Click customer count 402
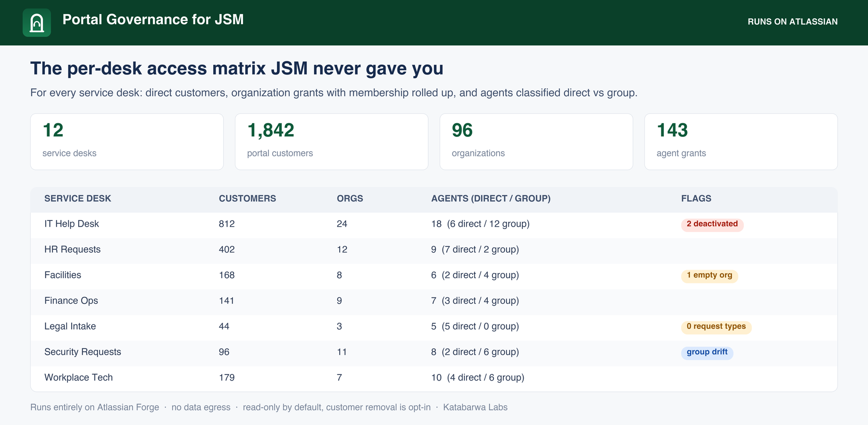 click(227, 249)
